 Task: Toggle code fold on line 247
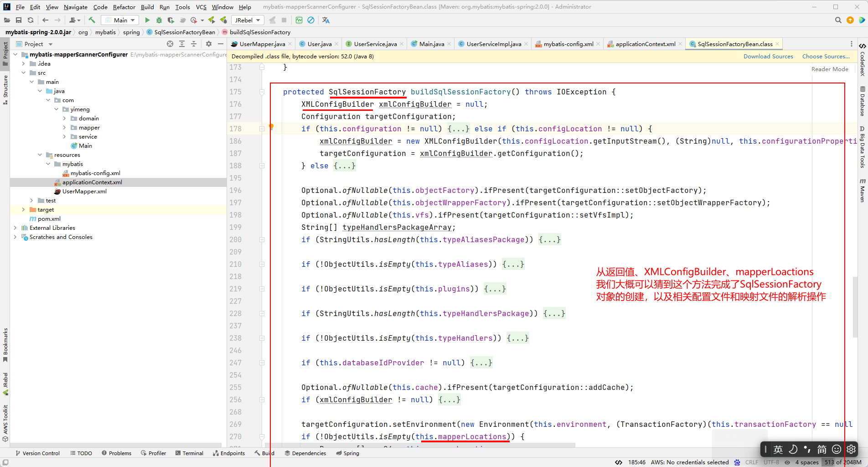coord(262,363)
